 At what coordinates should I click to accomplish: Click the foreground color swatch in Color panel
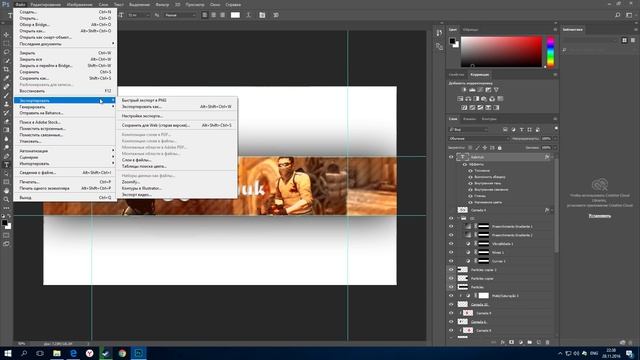452,41
